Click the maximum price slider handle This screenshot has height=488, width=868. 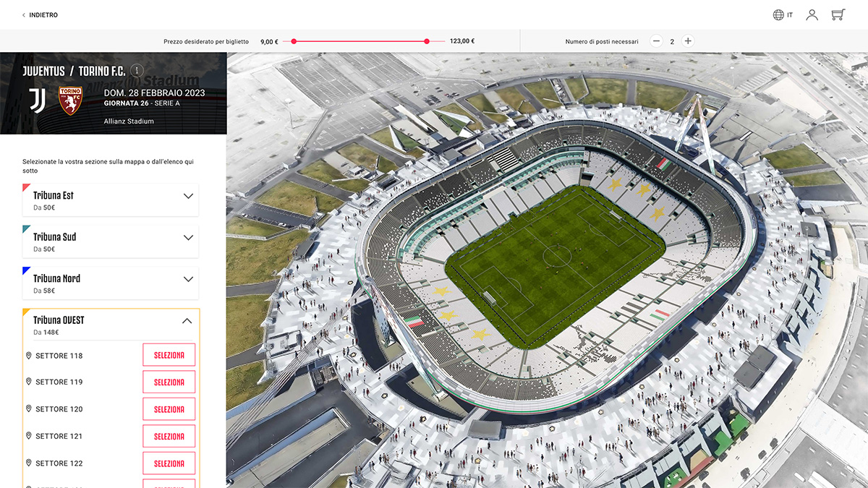(x=427, y=41)
